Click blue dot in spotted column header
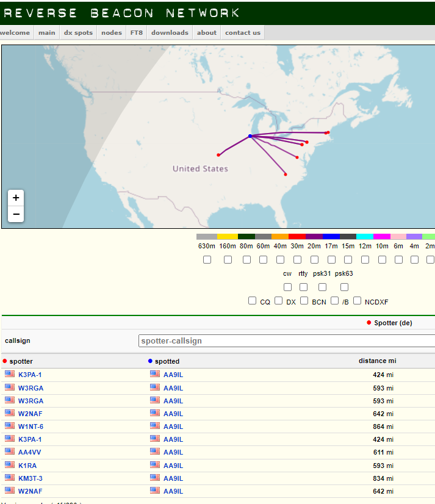Screen dimensions: 435x504 pyautogui.click(x=150, y=361)
